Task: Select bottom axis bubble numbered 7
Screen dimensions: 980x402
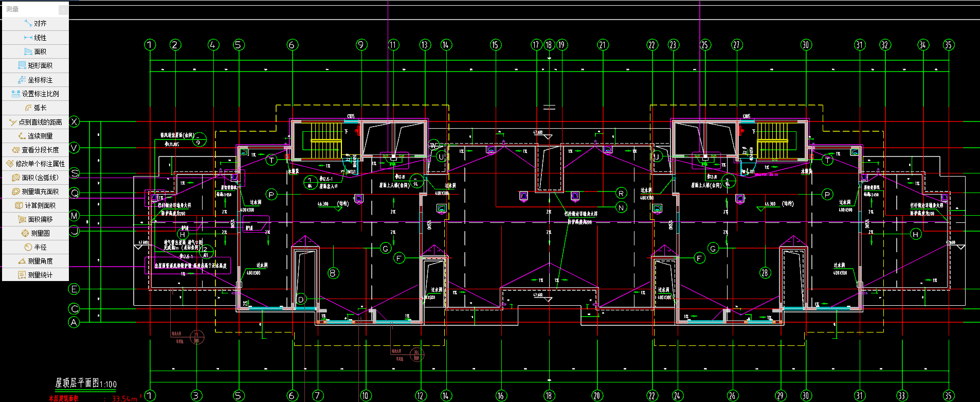Action: [x=318, y=395]
